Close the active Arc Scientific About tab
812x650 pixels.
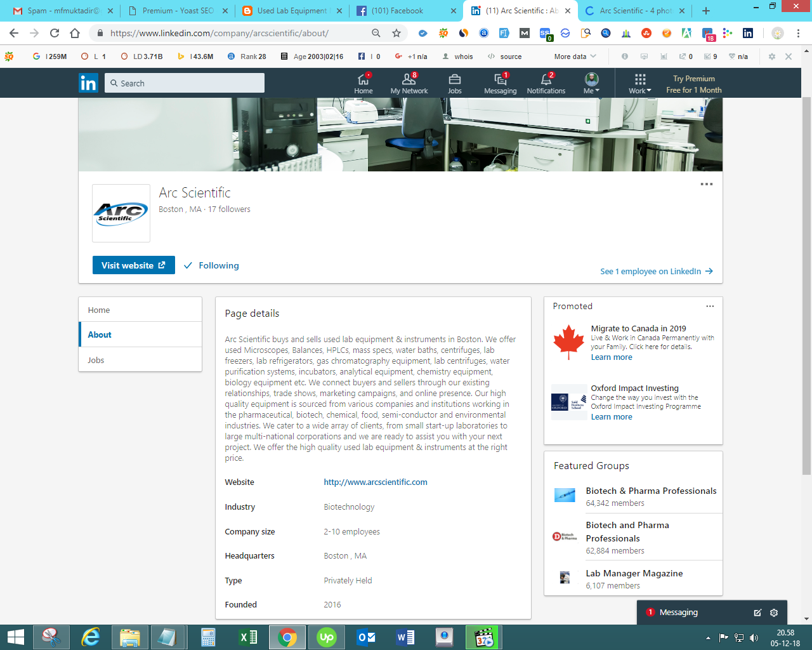[x=568, y=11]
